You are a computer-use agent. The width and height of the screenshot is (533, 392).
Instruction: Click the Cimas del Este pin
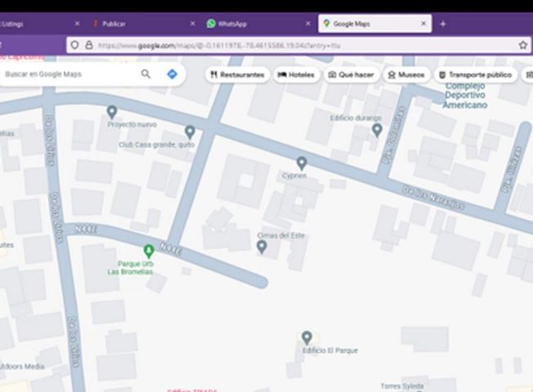pos(262,247)
